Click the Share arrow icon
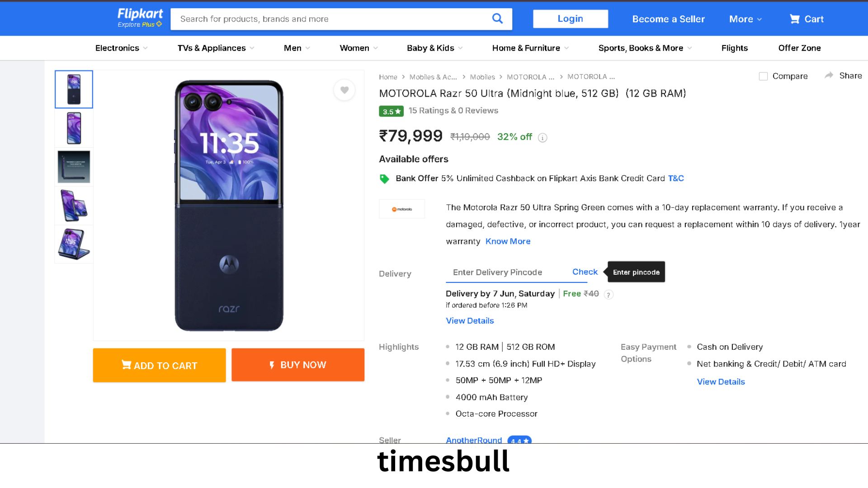868x488 pixels. point(829,75)
